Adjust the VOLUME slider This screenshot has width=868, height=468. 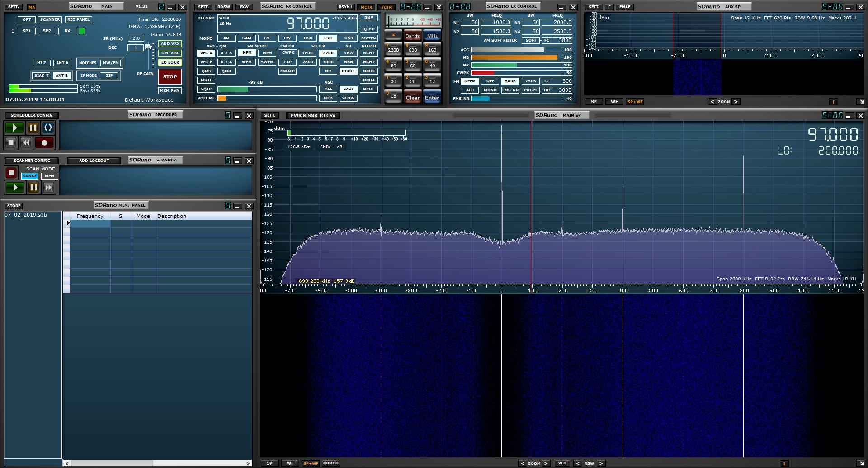(x=267, y=98)
